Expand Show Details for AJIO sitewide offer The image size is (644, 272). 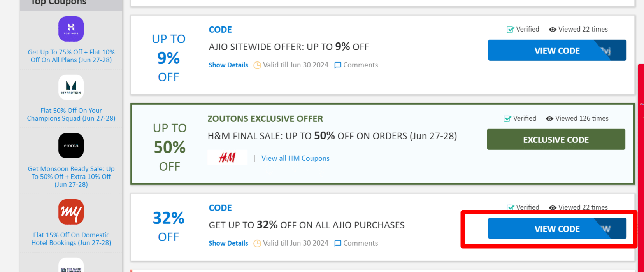(228, 65)
